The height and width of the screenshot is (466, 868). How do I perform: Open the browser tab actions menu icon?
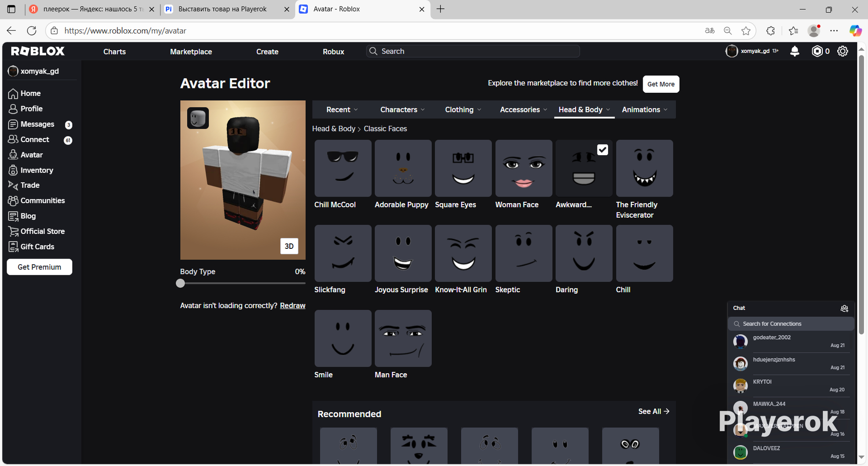(x=11, y=9)
